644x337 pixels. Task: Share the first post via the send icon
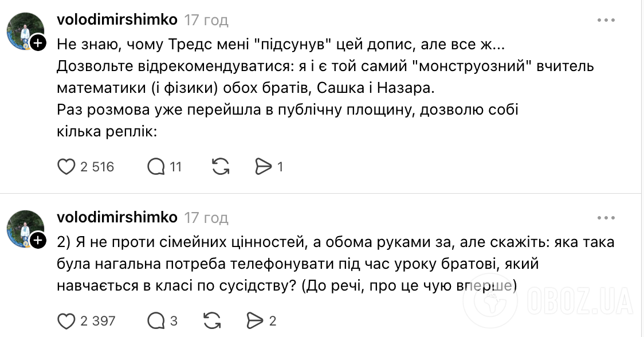(x=264, y=167)
